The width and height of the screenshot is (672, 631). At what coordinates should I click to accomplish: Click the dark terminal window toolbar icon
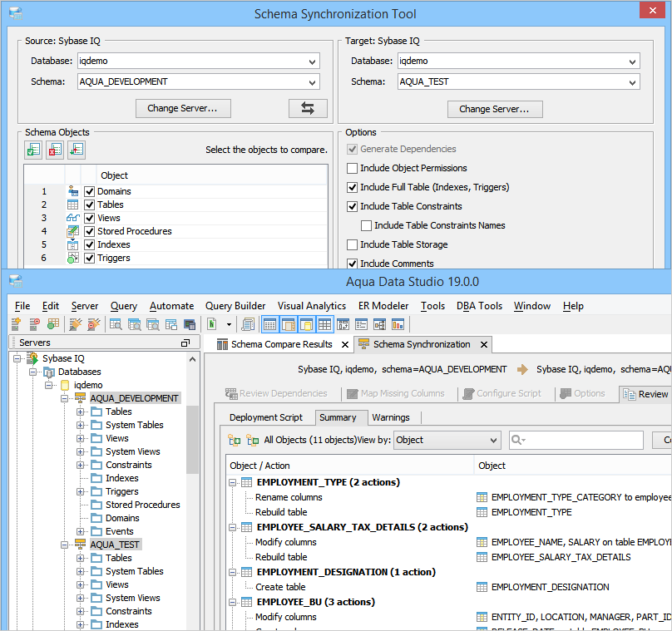coord(190,324)
